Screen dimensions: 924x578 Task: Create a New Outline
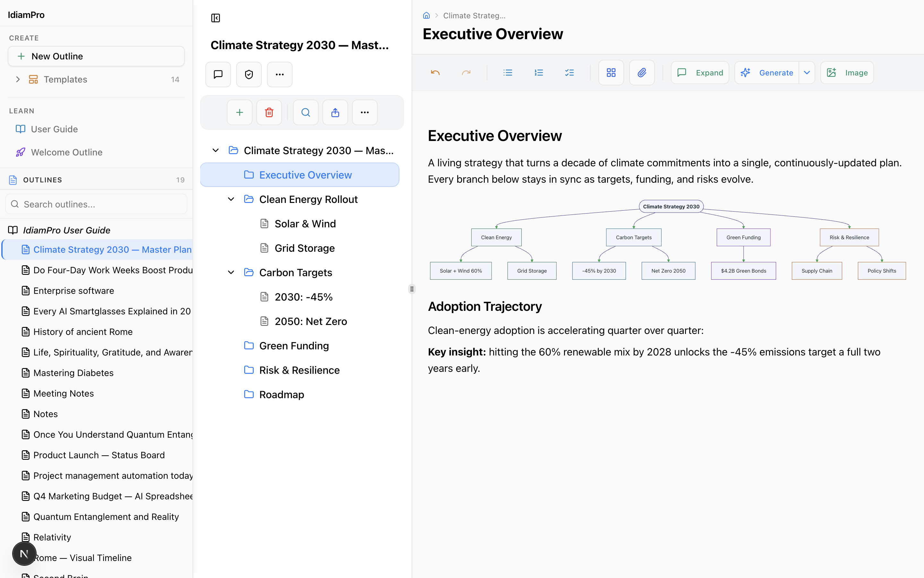point(96,56)
